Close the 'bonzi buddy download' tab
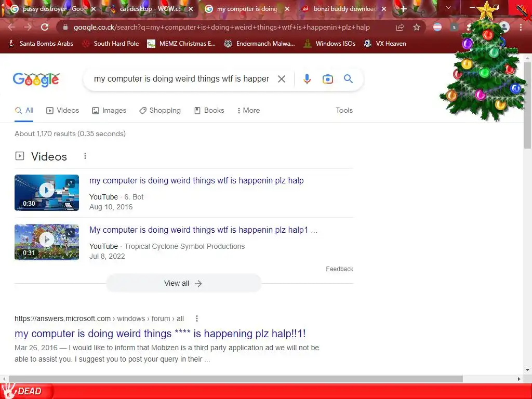 [x=384, y=9]
